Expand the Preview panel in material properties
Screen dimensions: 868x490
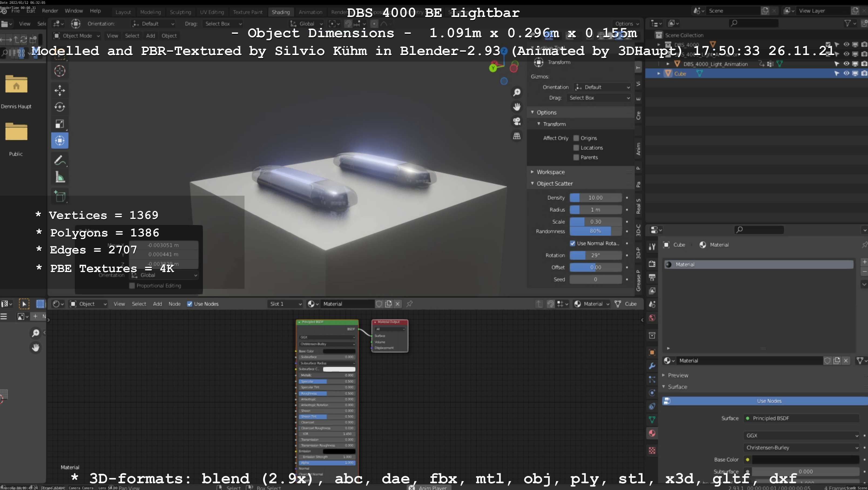tap(678, 376)
